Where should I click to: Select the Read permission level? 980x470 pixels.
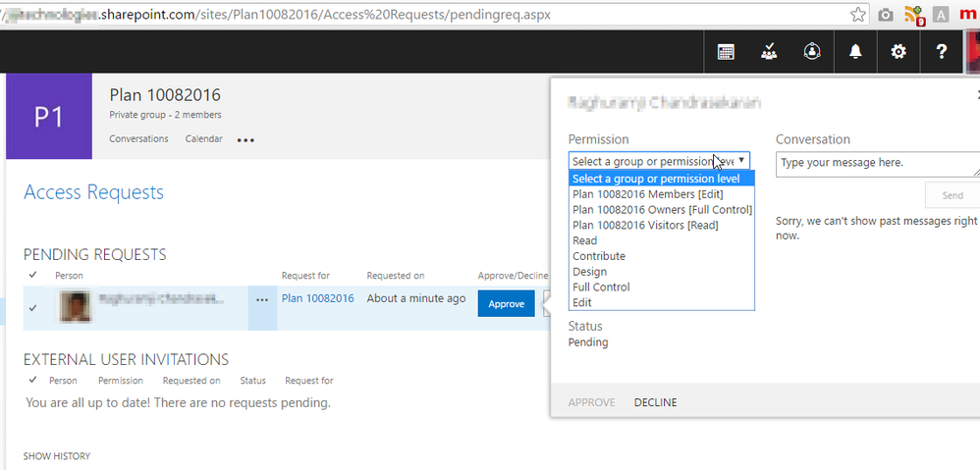pyautogui.click(x=661, y=240)
